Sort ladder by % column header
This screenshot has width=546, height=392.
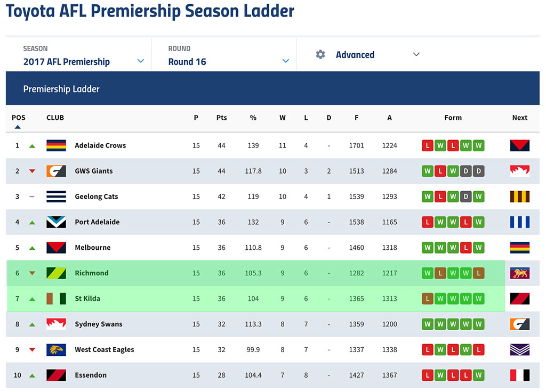253,118
